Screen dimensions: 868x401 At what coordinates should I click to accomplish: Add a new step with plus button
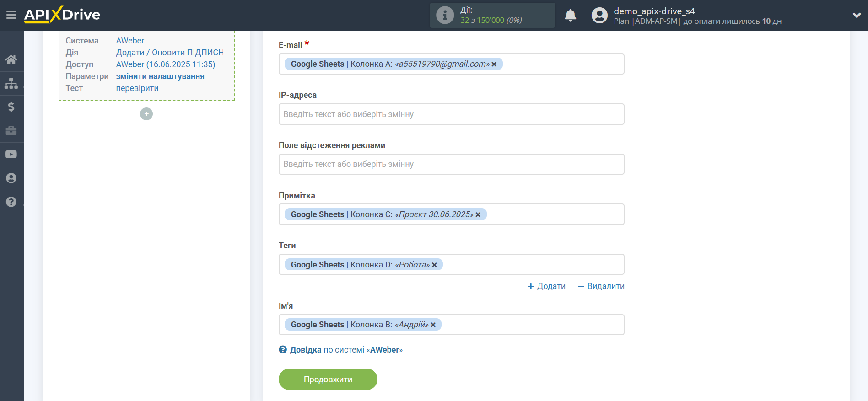point(146,114)
